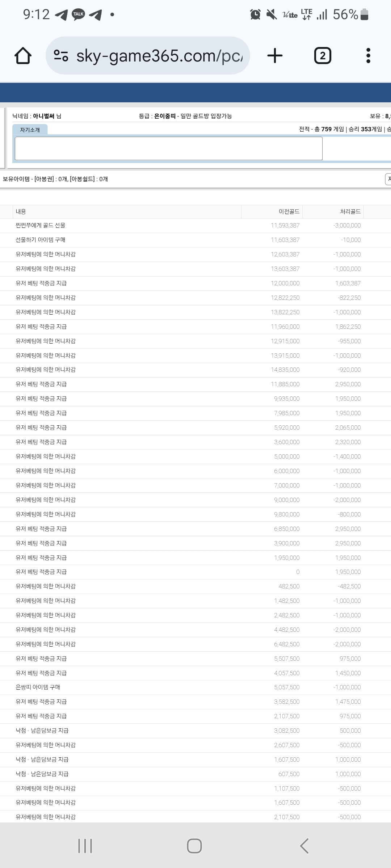Tap the KakaoTalk notification icon
Screen dimensions: 391x868
tap(78, 14)
